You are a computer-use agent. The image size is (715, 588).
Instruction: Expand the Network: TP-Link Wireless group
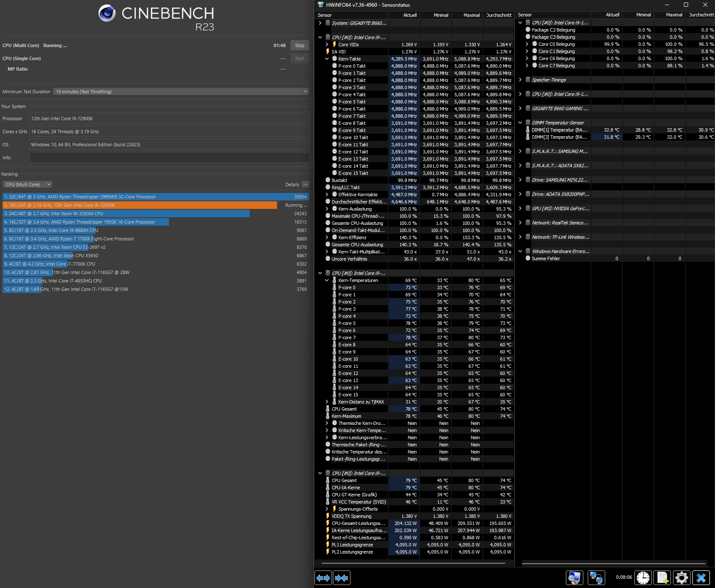click(520, 237)
